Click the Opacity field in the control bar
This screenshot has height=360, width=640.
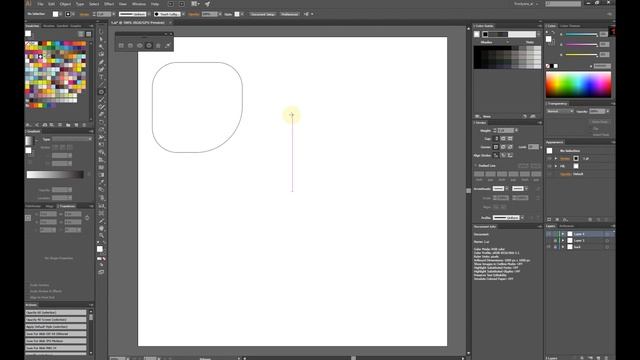tap(210, 14)
